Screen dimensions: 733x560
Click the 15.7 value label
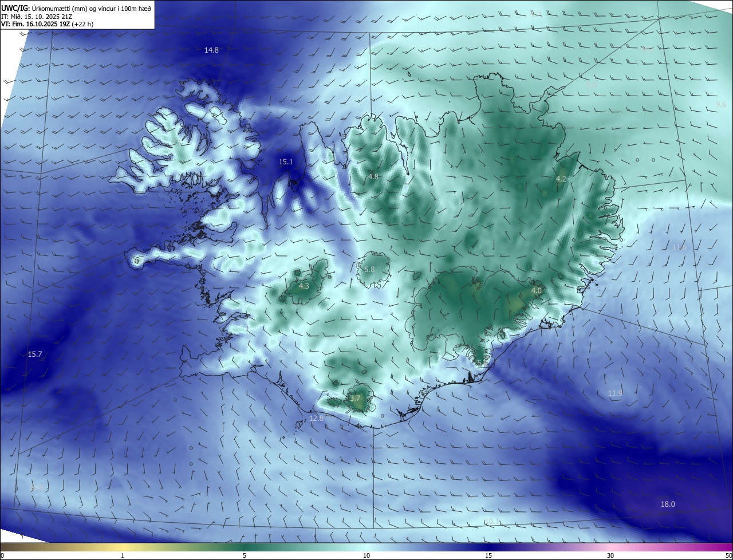35,354
